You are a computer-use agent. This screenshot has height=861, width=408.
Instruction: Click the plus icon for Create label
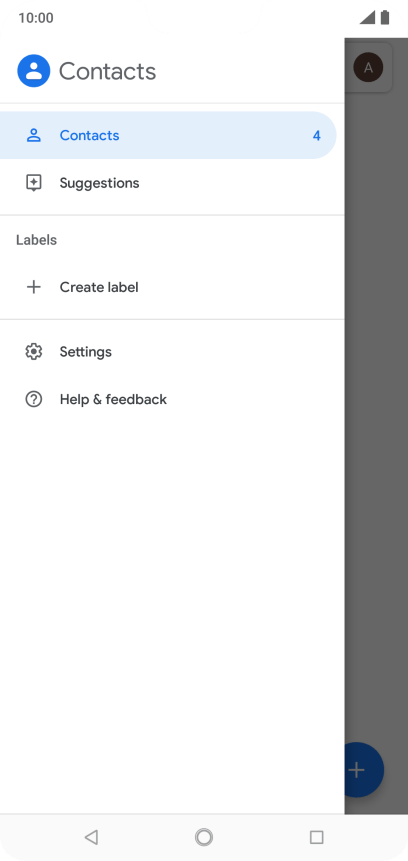(x=33, y=287)
